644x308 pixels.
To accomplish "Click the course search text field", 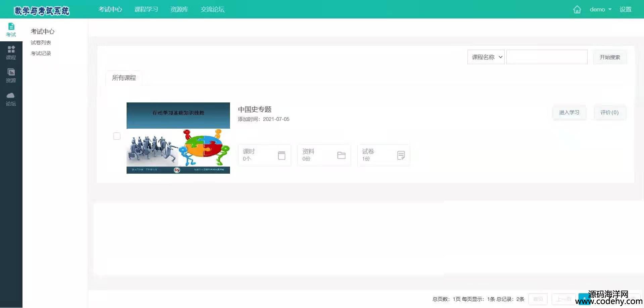I will pyautogui.click(x=547, y=57).
